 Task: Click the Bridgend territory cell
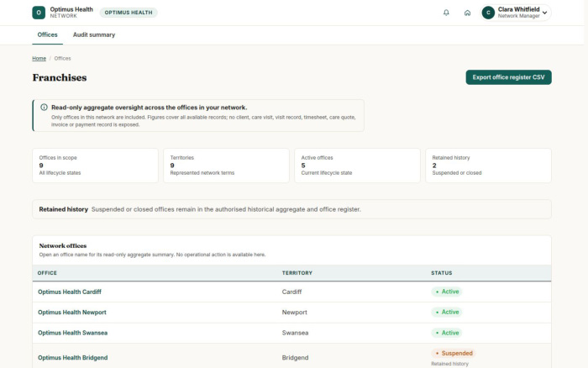point(295,357)
